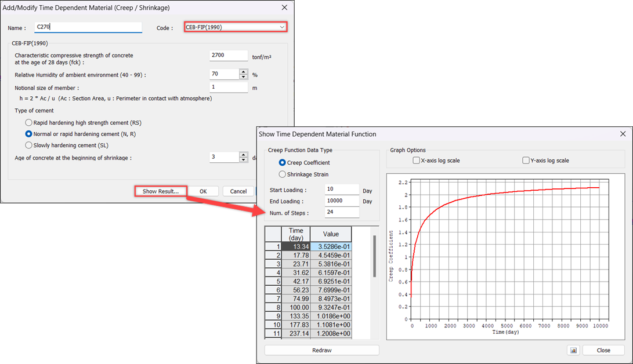The image size is (633, 364).
Task: Click the Start Loading field showing 10
Action: pyautogui.click(x=342, y=189)
